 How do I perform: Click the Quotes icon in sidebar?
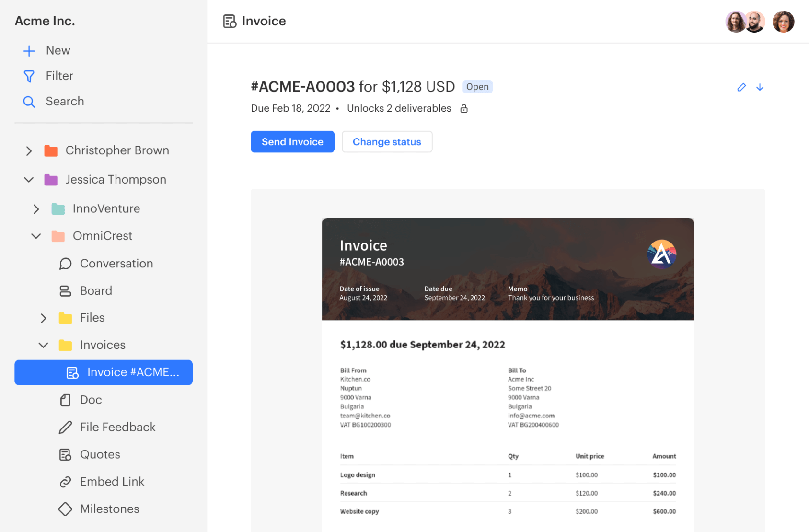pos(65,454)
